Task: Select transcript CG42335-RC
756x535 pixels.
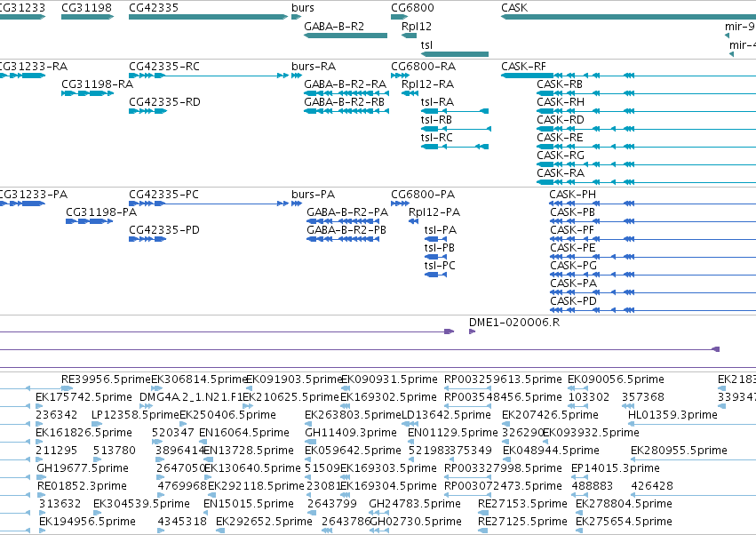Action: pos(208,76)
